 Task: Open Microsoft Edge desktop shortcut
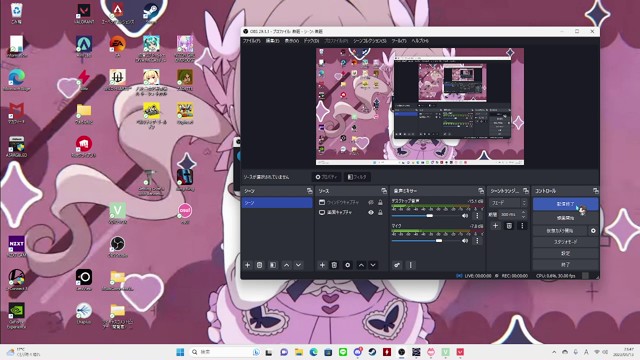17,80
